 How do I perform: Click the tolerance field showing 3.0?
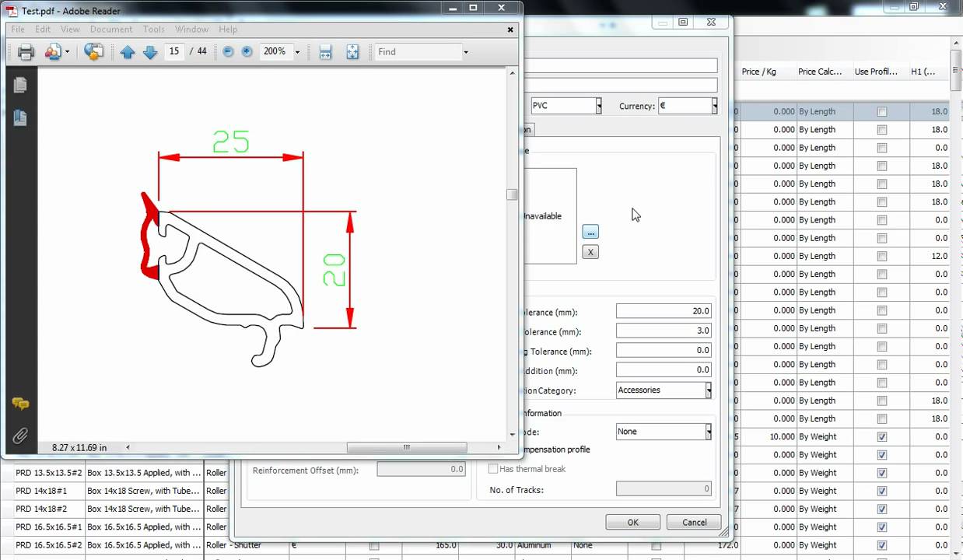(x=664, y=331)
